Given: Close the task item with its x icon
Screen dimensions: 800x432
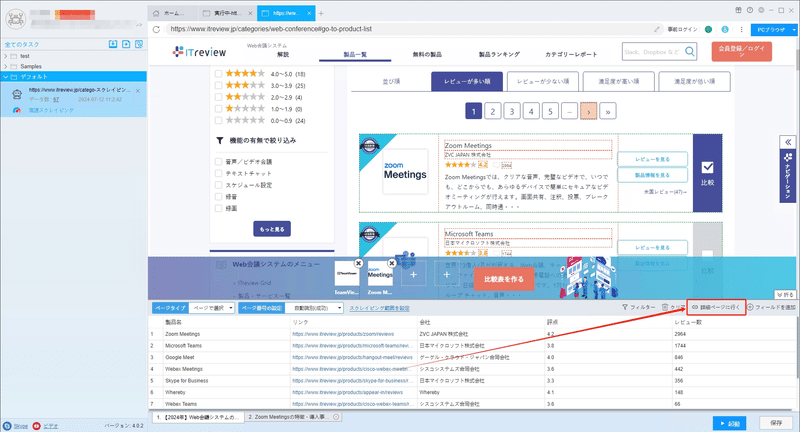Looking at the screenshot, I should (x=138, y=91).
